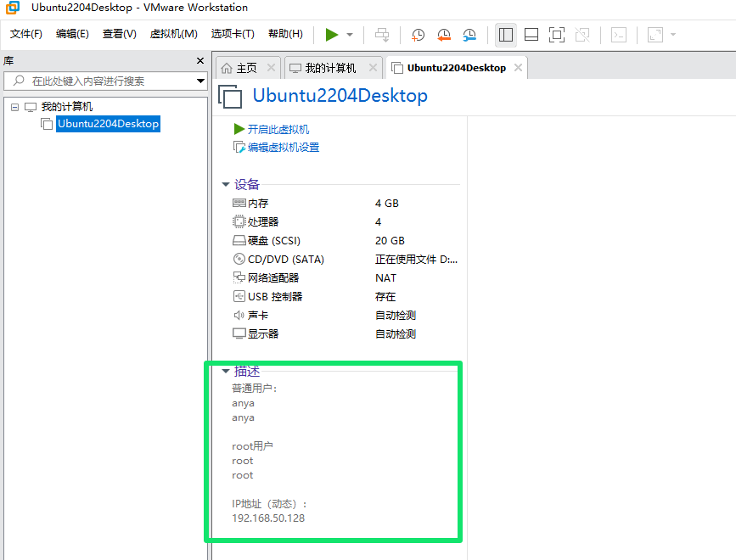This screenshot has height=560, width=736.
Task: Open the power options dropdown arrow
Action: tap(350, 35)
